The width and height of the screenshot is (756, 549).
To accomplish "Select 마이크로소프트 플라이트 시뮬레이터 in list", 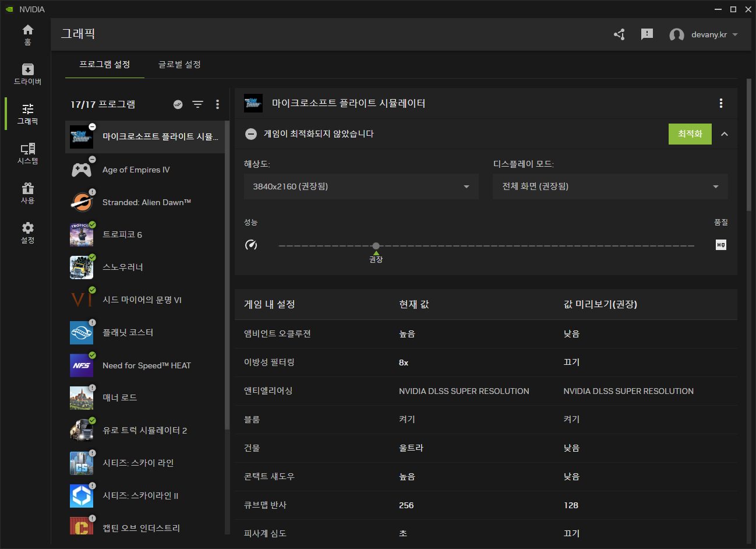I will click(x=145, y=137).
